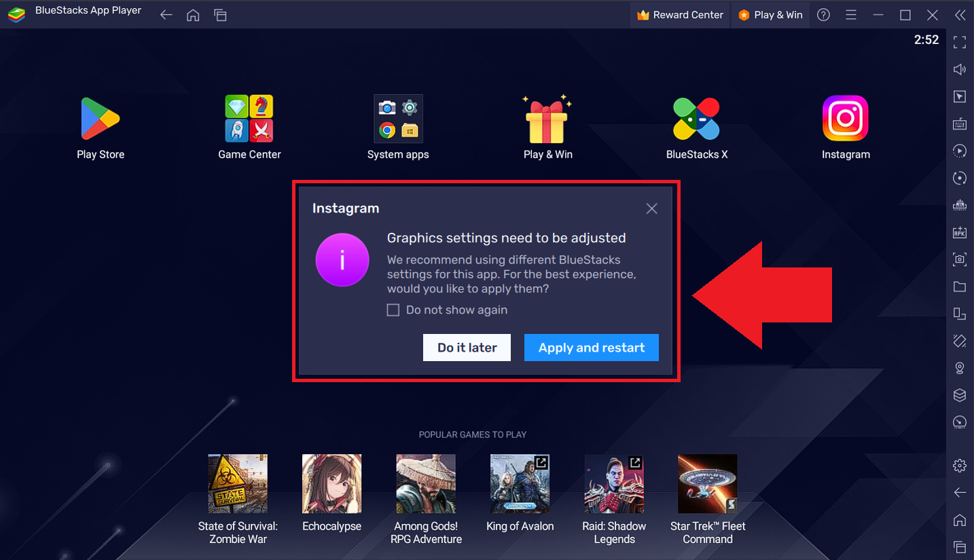Click the BlueStacks logo in title bar
The image size is (974, 560).
[x=16, y=15]
